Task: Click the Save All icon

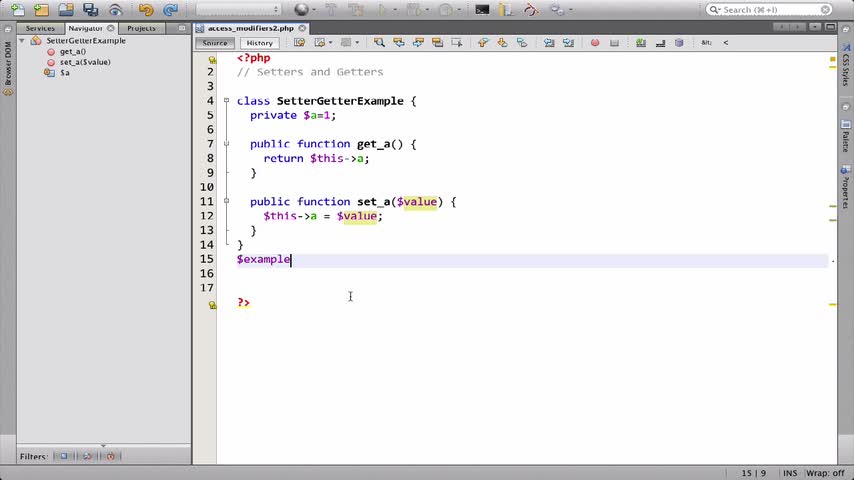Action: (x=90, y=9)
